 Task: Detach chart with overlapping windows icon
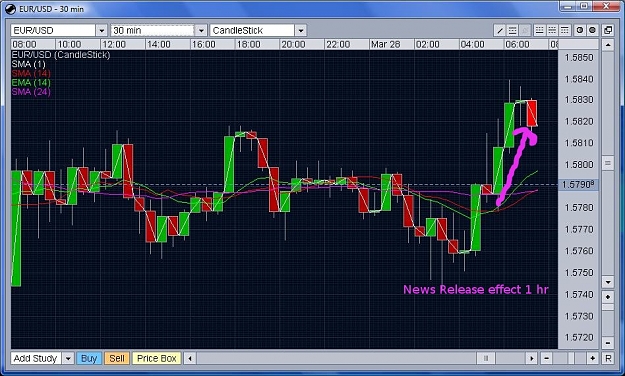608,30
